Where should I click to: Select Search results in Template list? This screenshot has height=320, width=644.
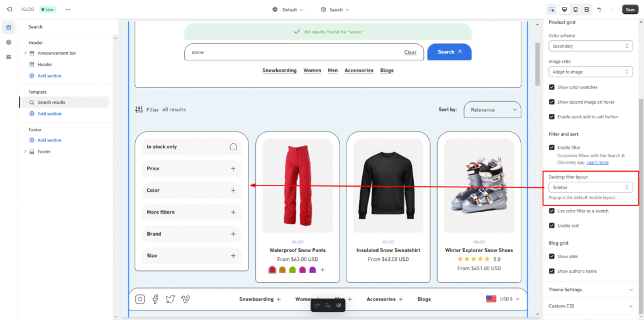pos(51,102)
